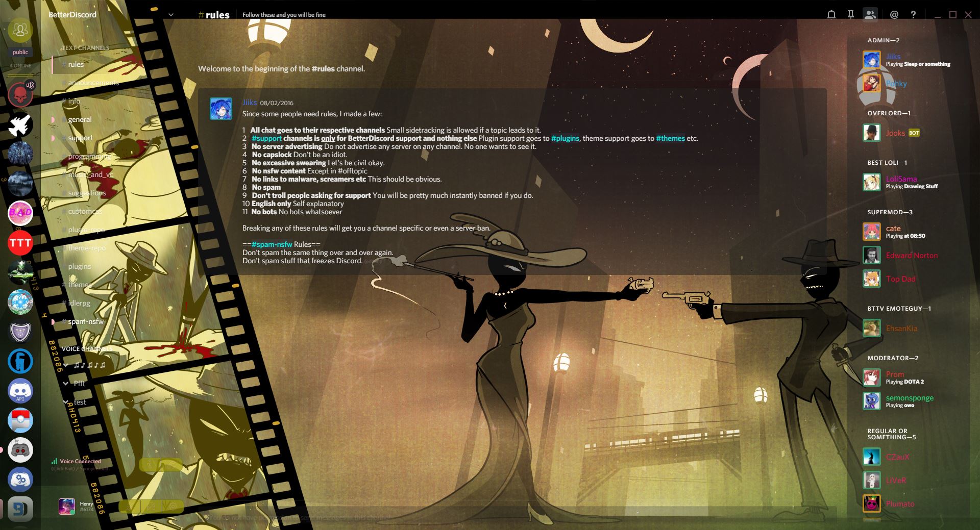Viewport: 980px width, 530px height.
Task: Open the white jet fighter server
Action: 20,124
